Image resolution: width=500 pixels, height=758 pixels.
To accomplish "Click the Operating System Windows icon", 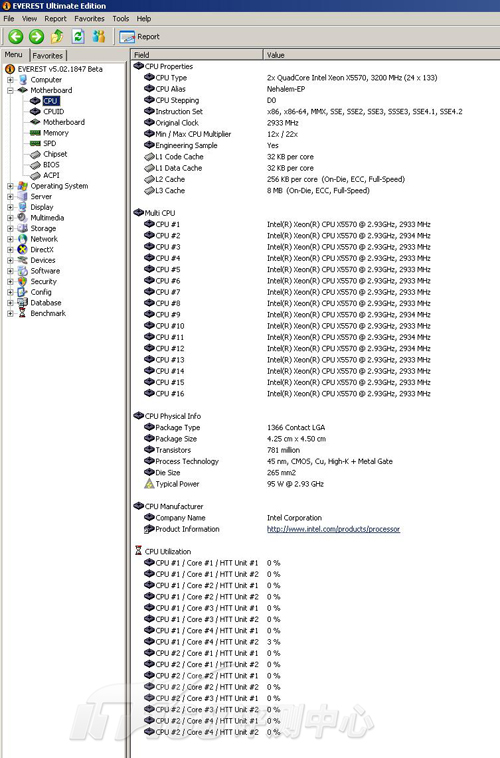I will pyautogui.click(x=22, y=186).
